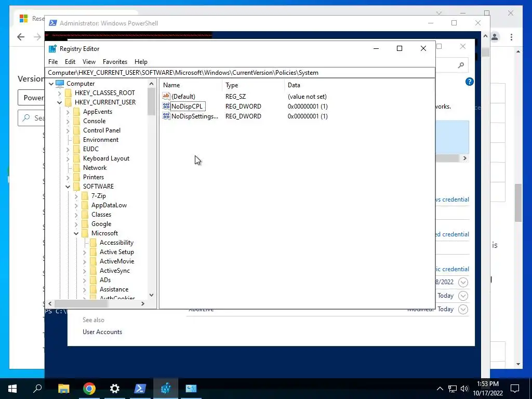Screen dimensions: 532x399
Task: Select the Network folder icon
Action: tap(77, 168)
